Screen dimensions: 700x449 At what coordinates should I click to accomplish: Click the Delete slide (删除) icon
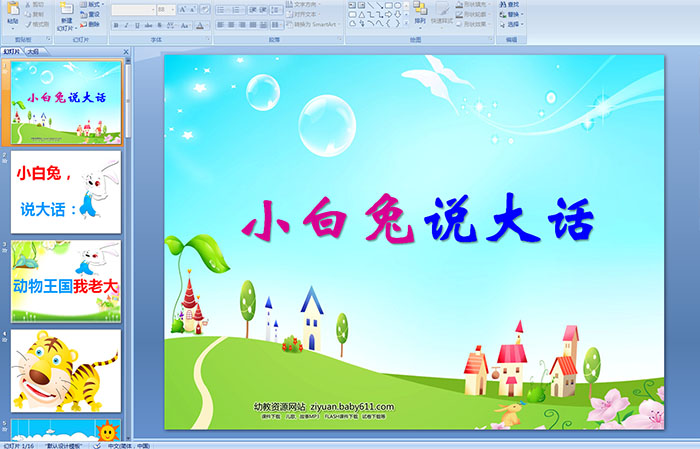(x=92, y=24)
